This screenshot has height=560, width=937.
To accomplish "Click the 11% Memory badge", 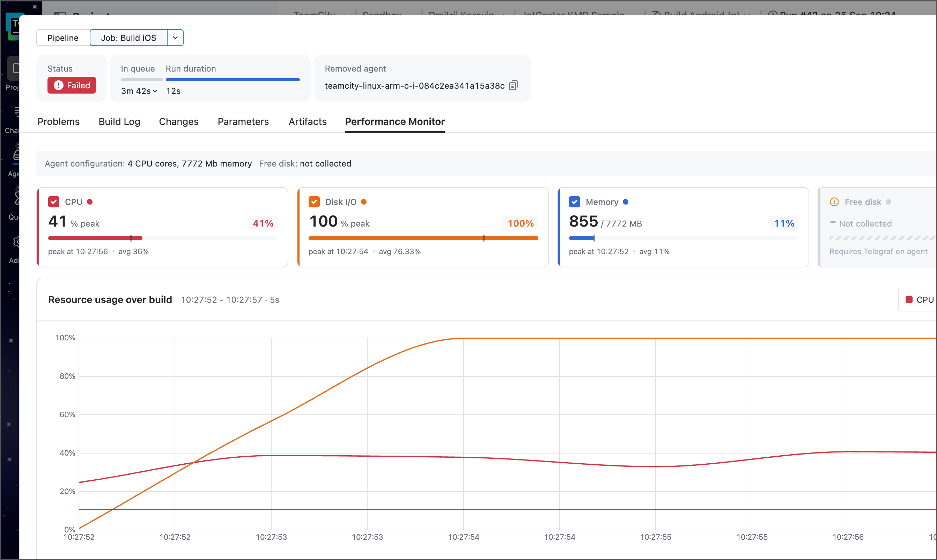I will (x=784, y=223).
